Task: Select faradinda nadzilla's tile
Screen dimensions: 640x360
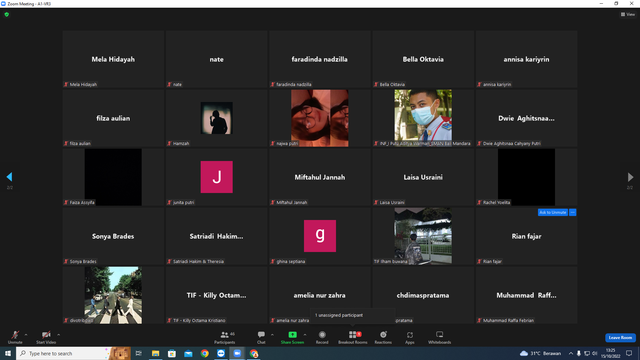Action: (x=320, y=59)
